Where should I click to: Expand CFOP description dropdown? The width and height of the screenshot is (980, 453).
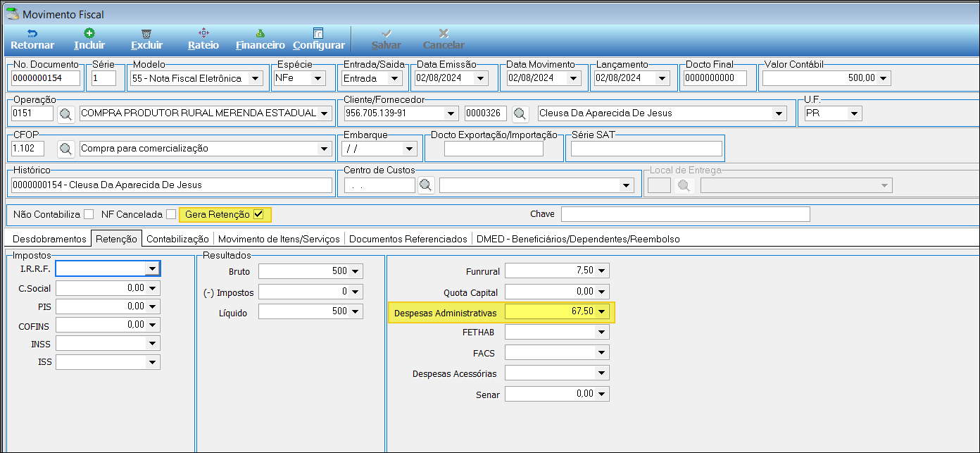324,149
